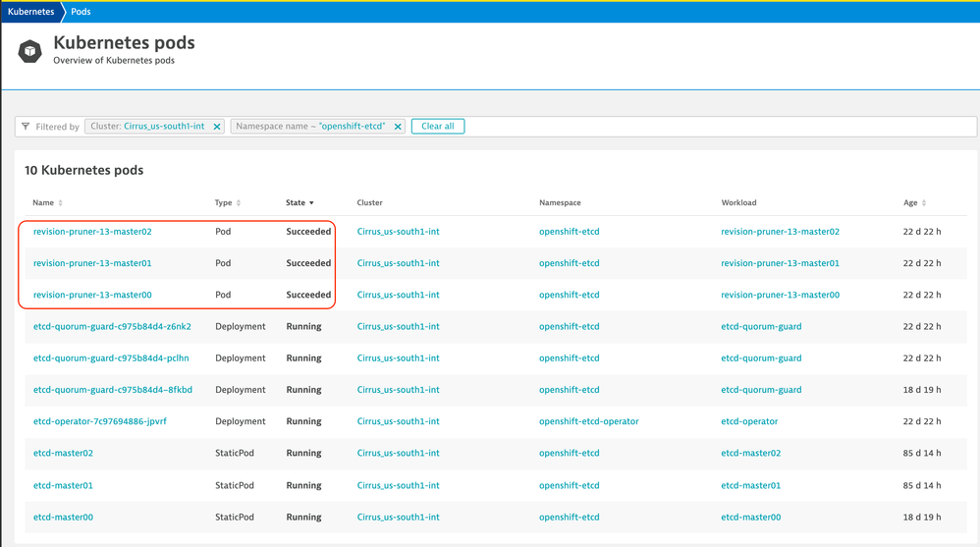This screenshot has width=980, height=547.
Task: Click the Kubernetes pods cube icon
Action: click(29, 50)
